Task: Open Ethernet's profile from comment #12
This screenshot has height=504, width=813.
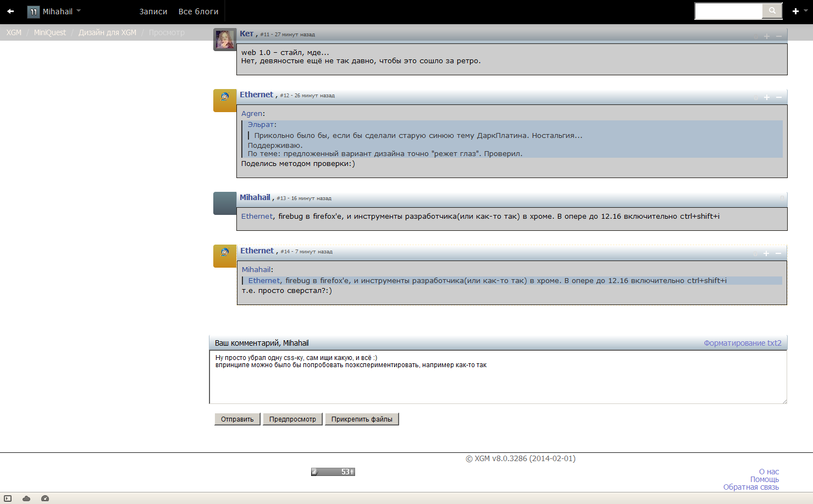Action: [256, 95]
